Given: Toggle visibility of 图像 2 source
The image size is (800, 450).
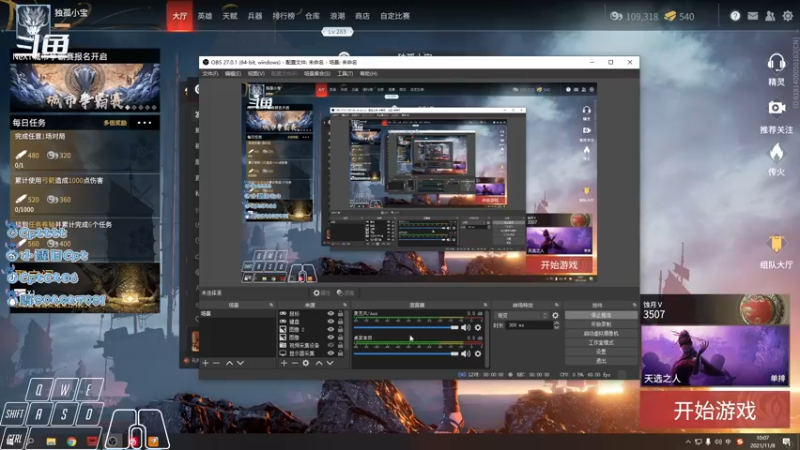Looking at the screenshot, I should tap(331, 329).
